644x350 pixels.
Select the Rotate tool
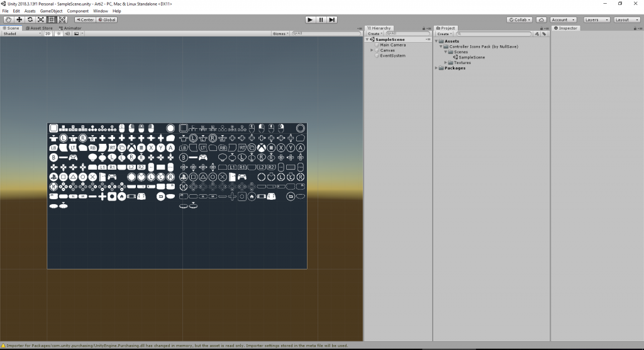coord(30,19)
